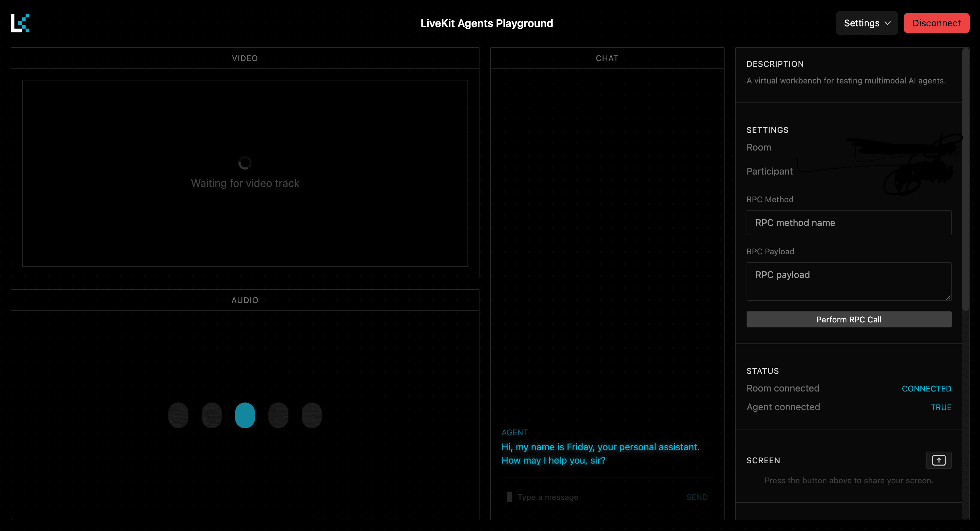Click the highlighted cyan audio visualizer bar
This screenshot has width=980, height=531.
coord(245,415)
